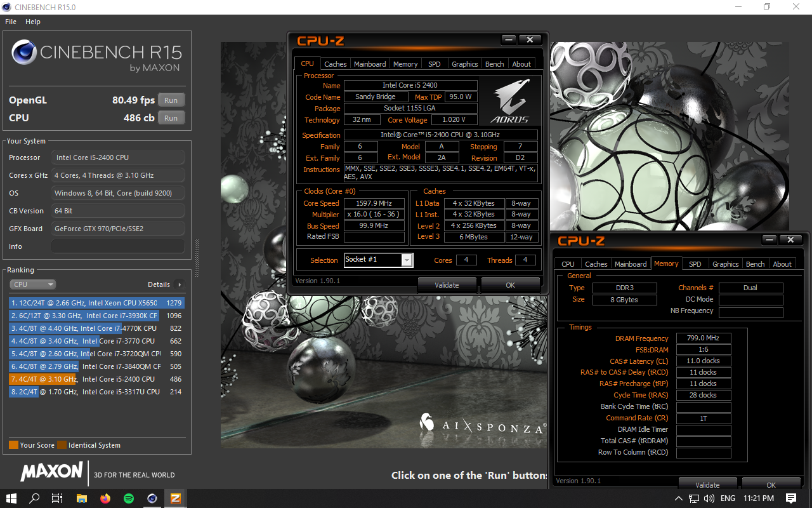Open Task View on taskbar

pos(57,498)
